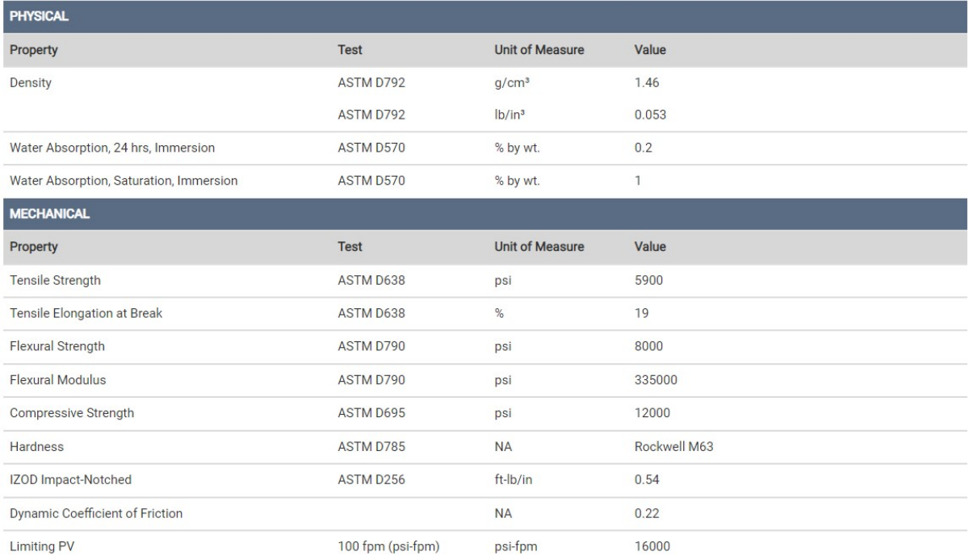
Task: Select the Dynamic Coefficient of Friction label
Action: click(96, 513)
